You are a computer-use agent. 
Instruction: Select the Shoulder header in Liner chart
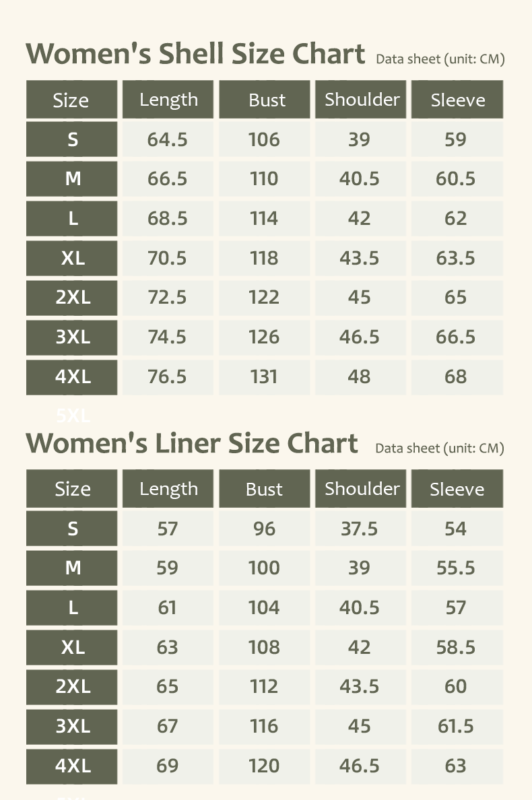click(x=360, y=489)
